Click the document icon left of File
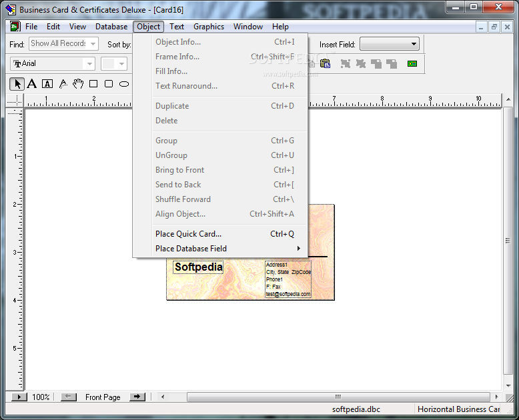The height and width of the screenshot is (420, 519). pyautogui.click(x=15, y=27)
